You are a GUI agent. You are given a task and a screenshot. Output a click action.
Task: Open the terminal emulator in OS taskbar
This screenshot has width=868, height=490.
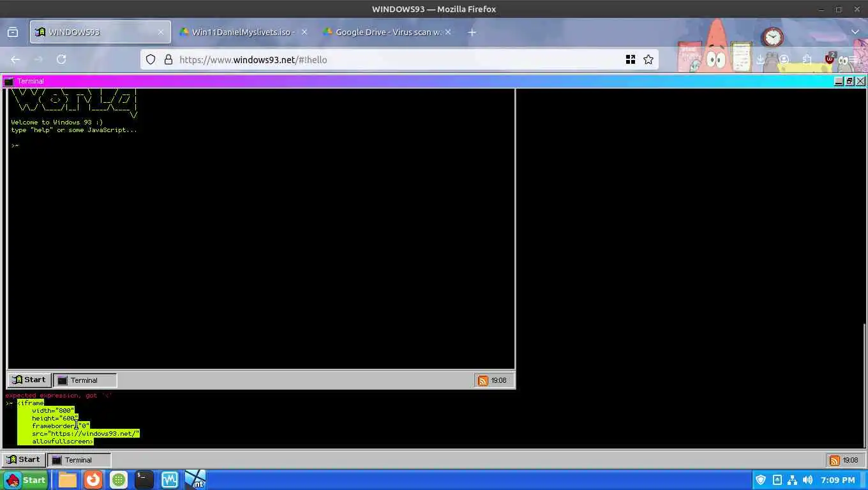[144, 480]
